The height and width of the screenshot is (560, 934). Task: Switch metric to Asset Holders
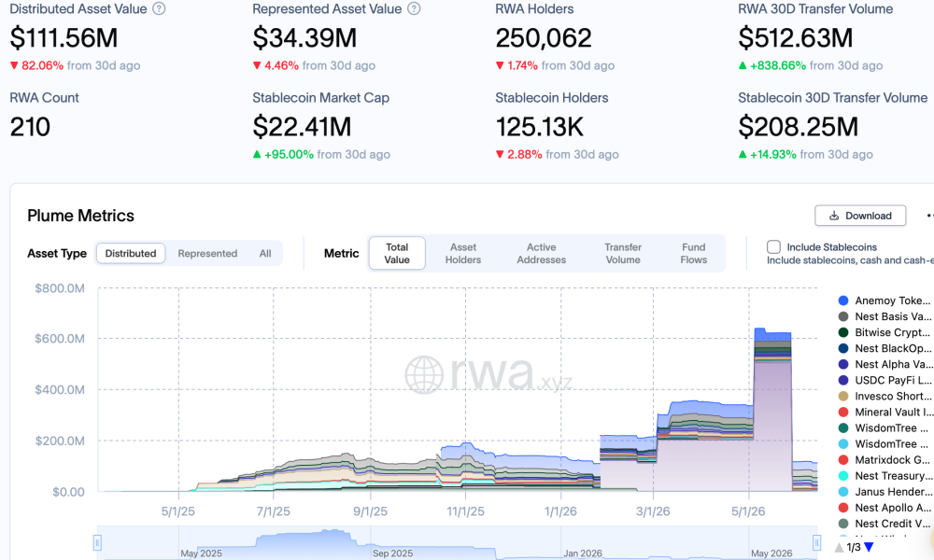pyautogui.click(x=463, y=254)
